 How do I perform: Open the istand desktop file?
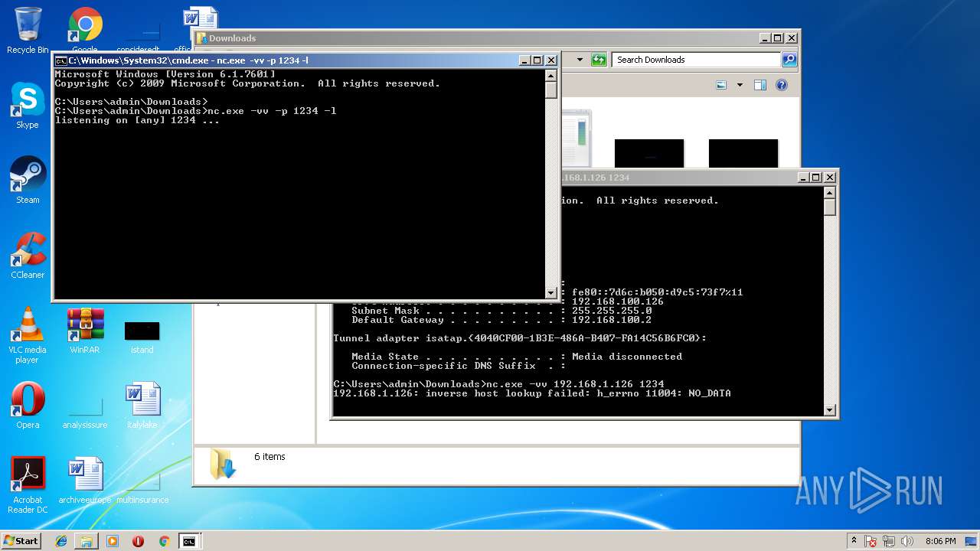(142, 336)
